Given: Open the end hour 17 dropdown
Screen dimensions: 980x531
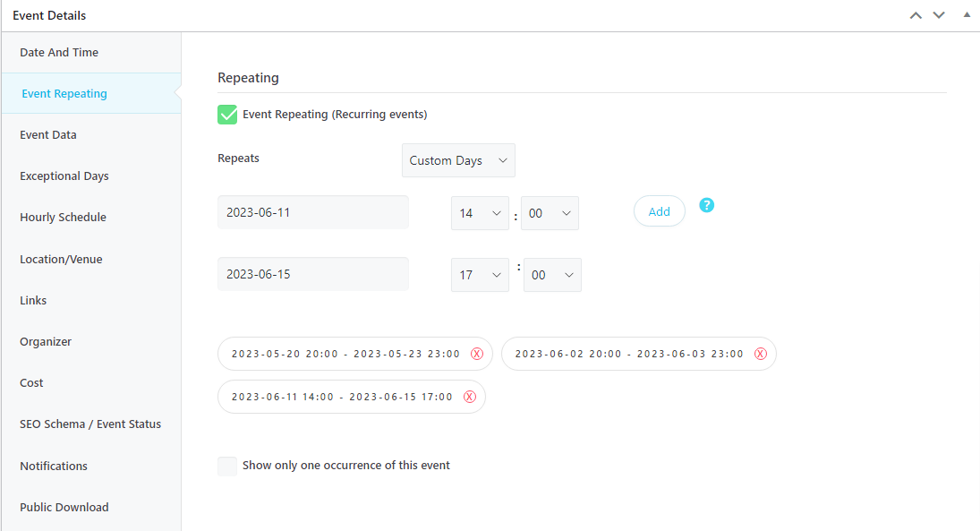Looking at the screenshot, I should click(480, 275).
